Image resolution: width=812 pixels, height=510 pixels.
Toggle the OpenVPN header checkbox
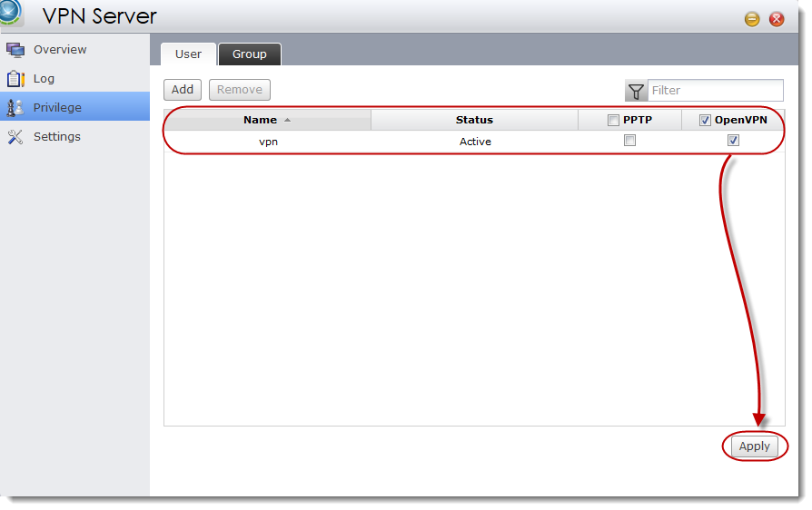pos(705,121)
